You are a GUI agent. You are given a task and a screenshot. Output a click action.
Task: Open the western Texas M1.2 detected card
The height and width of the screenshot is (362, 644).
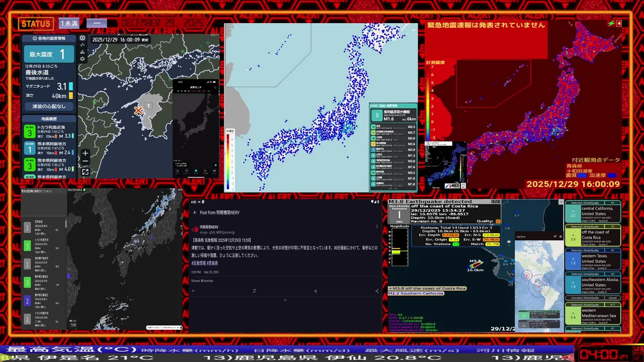593,259
